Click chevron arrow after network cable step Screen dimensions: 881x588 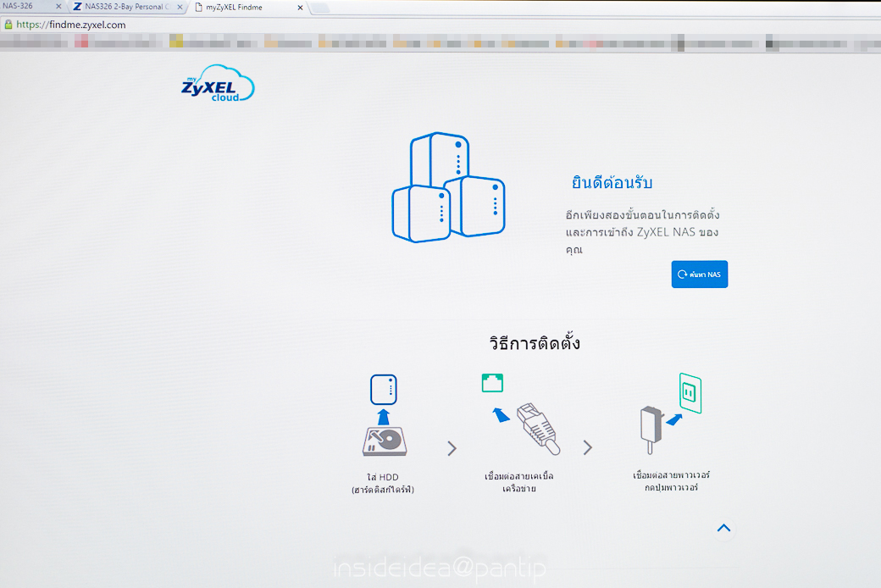(x=588, y=447)
